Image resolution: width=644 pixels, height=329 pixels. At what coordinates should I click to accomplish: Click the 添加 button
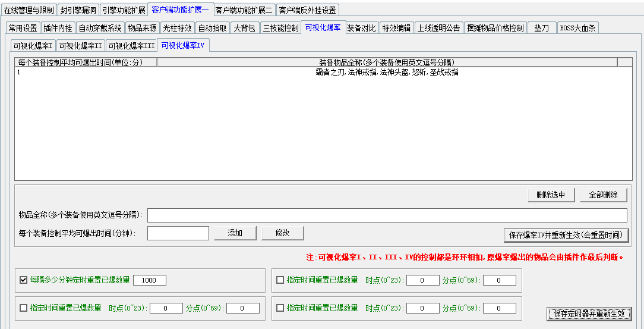[235, 233]
